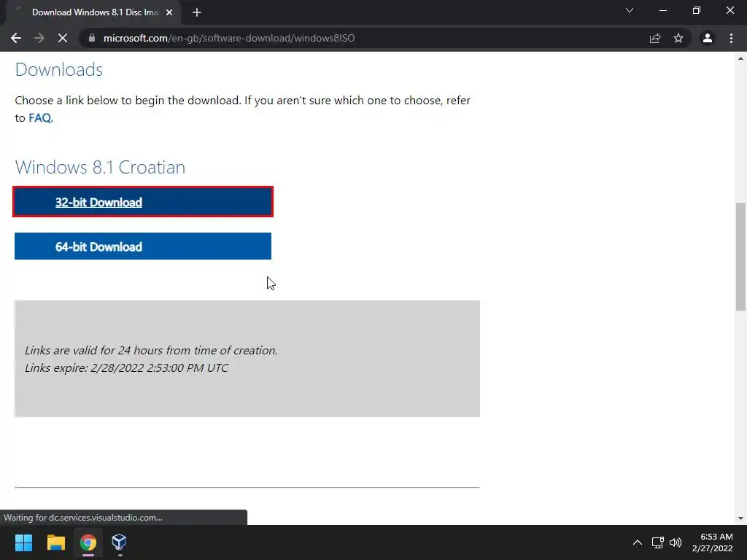The image size is (747, 560).
Task: Share this page icon
Action: click(655, 38)
